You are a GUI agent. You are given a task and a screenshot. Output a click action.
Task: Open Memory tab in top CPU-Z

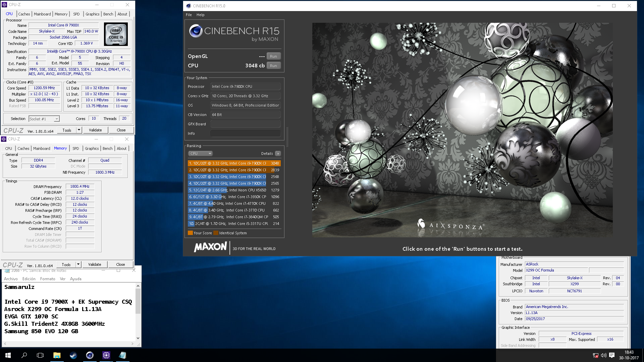pyautogui.click(x=61, y=14)
